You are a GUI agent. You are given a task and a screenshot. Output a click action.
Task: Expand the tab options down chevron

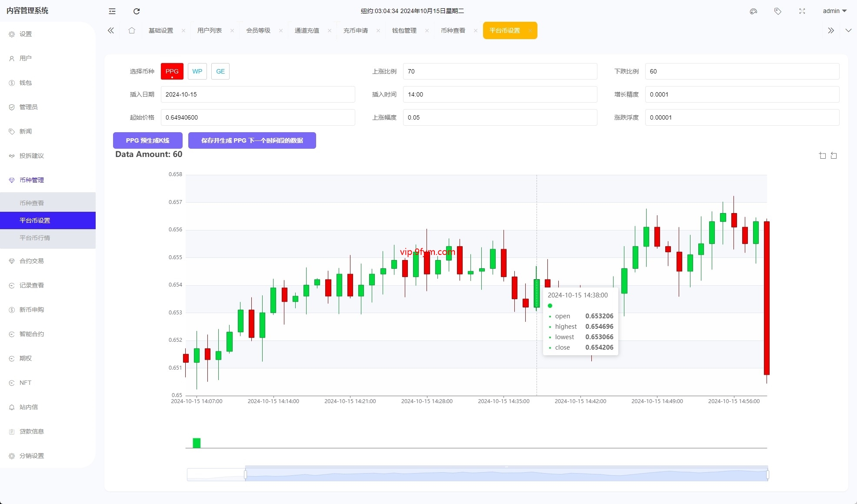coord(848,30)
